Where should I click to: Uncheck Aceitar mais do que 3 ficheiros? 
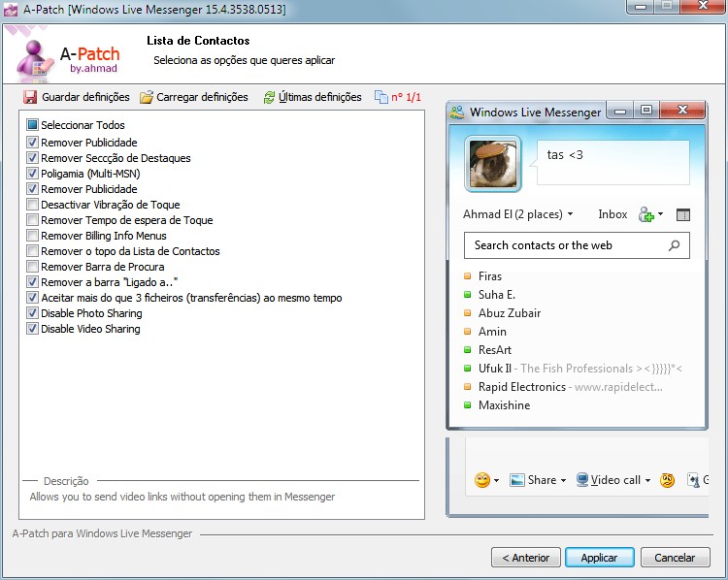(32, 298)
